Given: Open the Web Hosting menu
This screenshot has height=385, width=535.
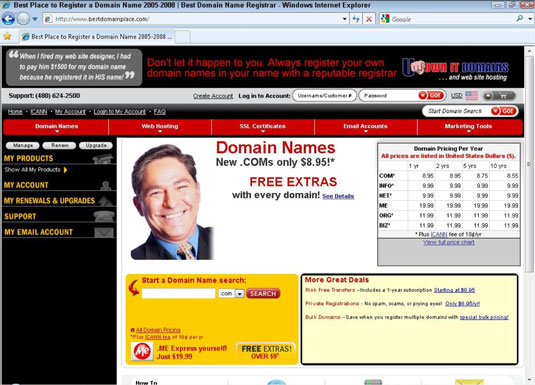Looking at the screenshot, I should click(160, 127).
